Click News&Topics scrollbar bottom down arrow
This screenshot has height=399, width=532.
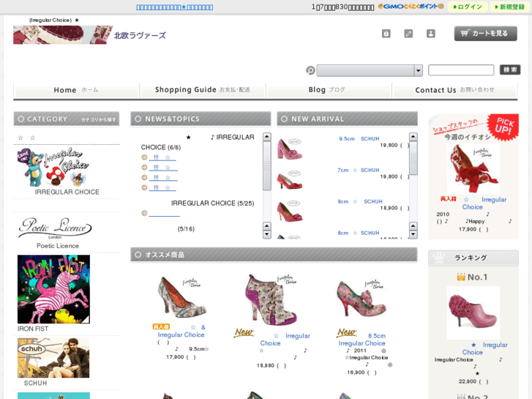(267, 235)
